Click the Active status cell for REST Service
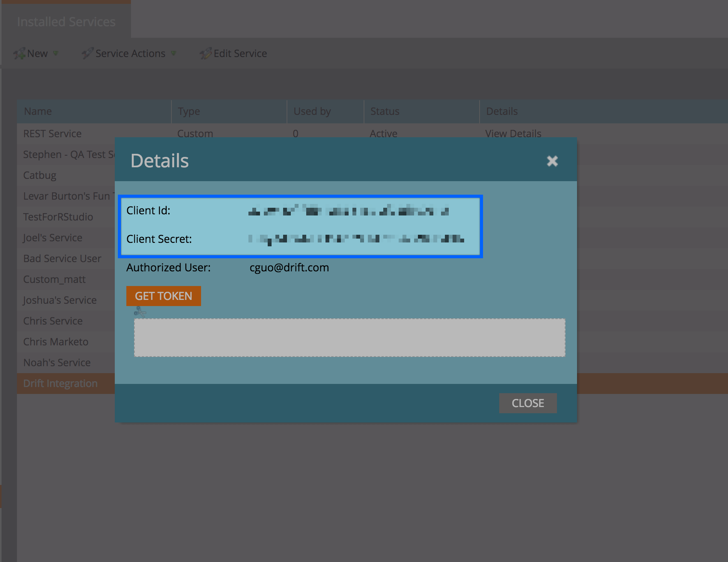The image size is (728, 562). tap(384, 134)
